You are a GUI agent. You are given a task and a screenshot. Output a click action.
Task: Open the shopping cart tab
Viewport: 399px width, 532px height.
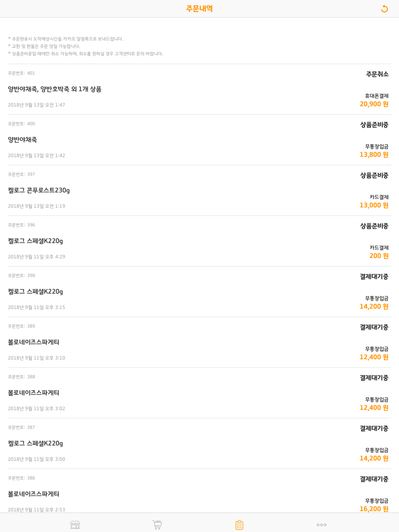click(x=157, y=525)
